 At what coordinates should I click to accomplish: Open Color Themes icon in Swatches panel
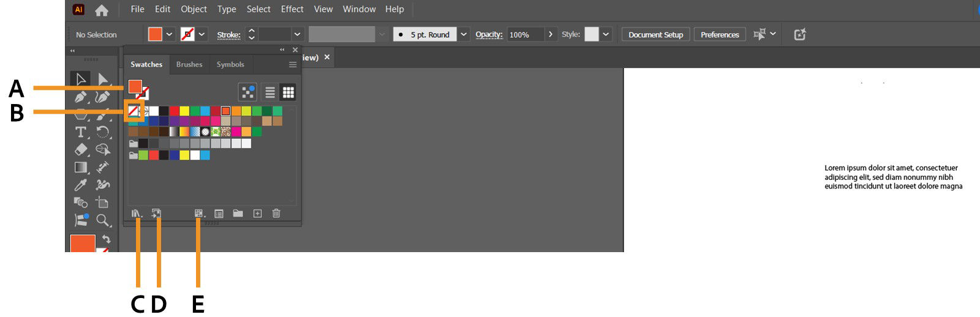(x=247, y=92)
